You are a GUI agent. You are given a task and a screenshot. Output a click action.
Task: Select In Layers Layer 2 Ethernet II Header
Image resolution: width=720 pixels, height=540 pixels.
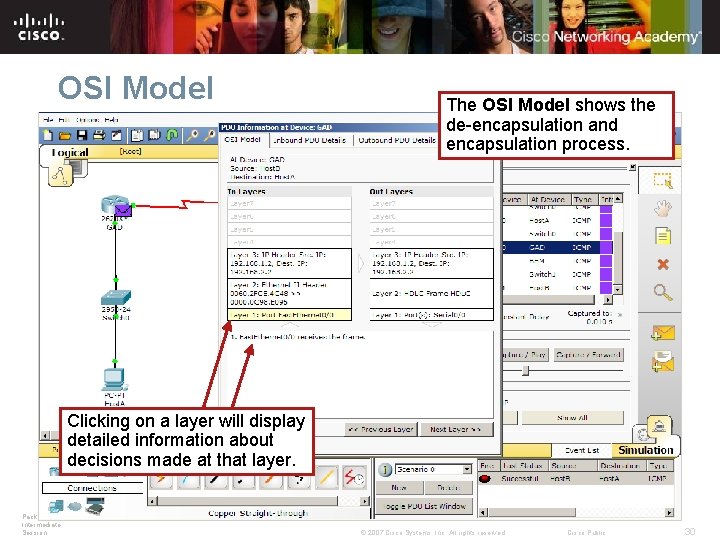(x=289, y=293)
